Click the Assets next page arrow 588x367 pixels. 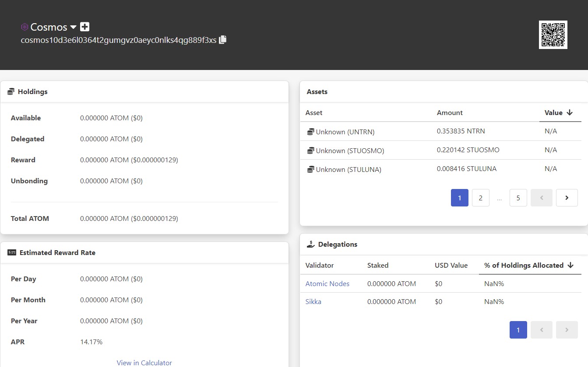point(567,198)
